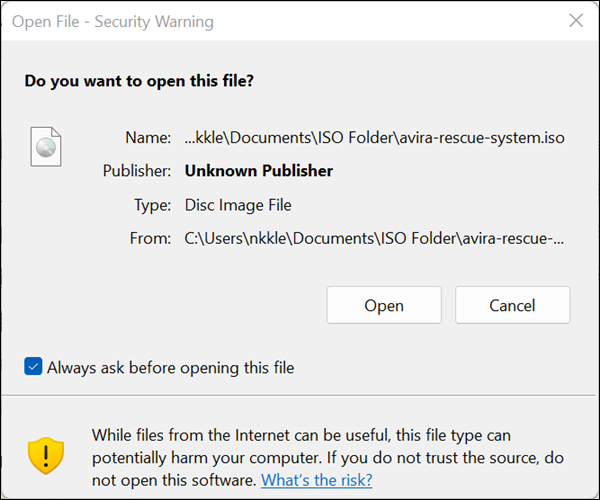Click the Unknown Publisher text
The height and width of the screenshot is (500, 600).
tap(259, 171)
